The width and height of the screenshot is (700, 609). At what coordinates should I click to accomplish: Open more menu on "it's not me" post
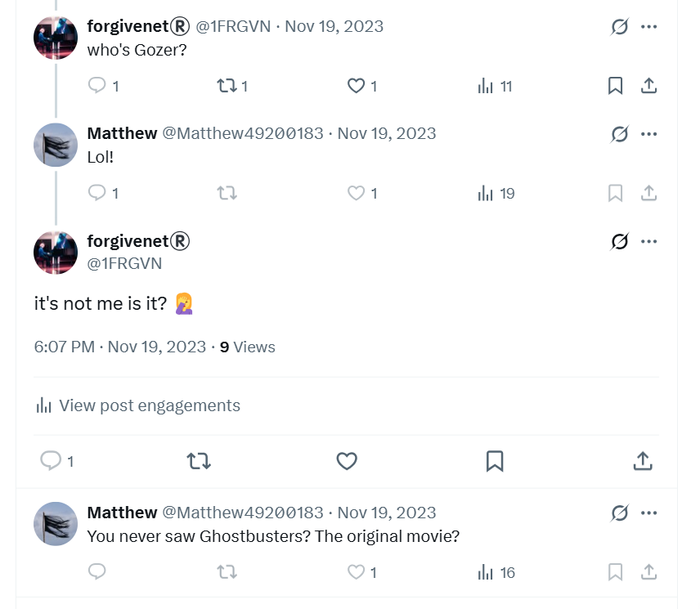point(648,241)
